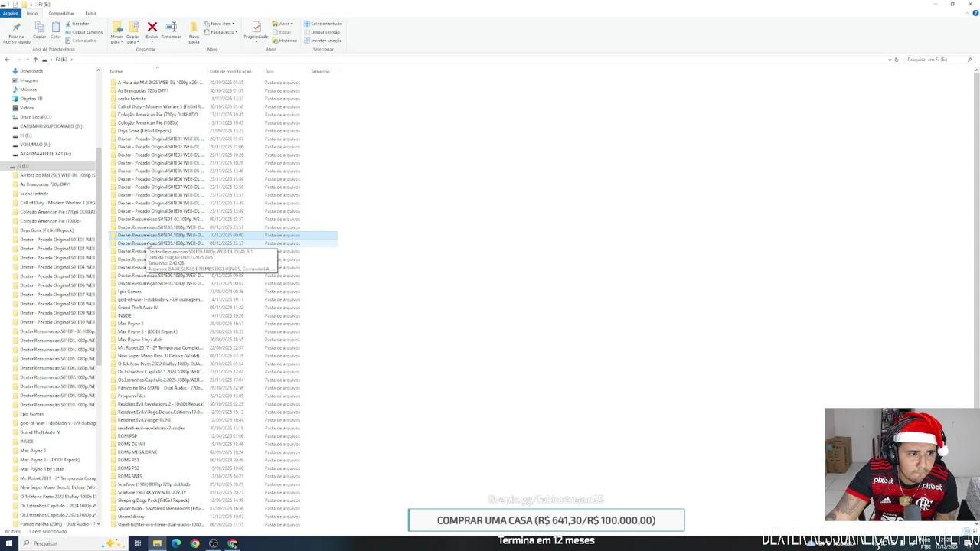Click the FJ (E:) address bar path
The image size is (980, 551).
point(61,60)
